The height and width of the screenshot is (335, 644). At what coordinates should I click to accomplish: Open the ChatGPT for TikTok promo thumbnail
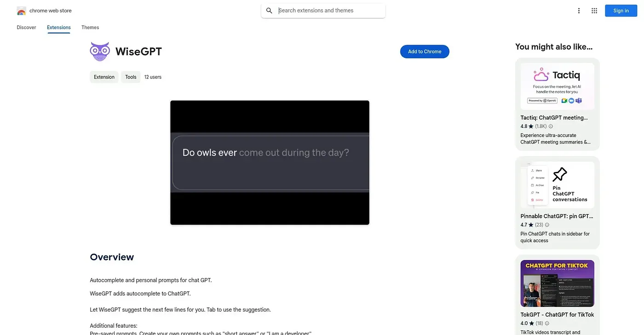[558, 284]
